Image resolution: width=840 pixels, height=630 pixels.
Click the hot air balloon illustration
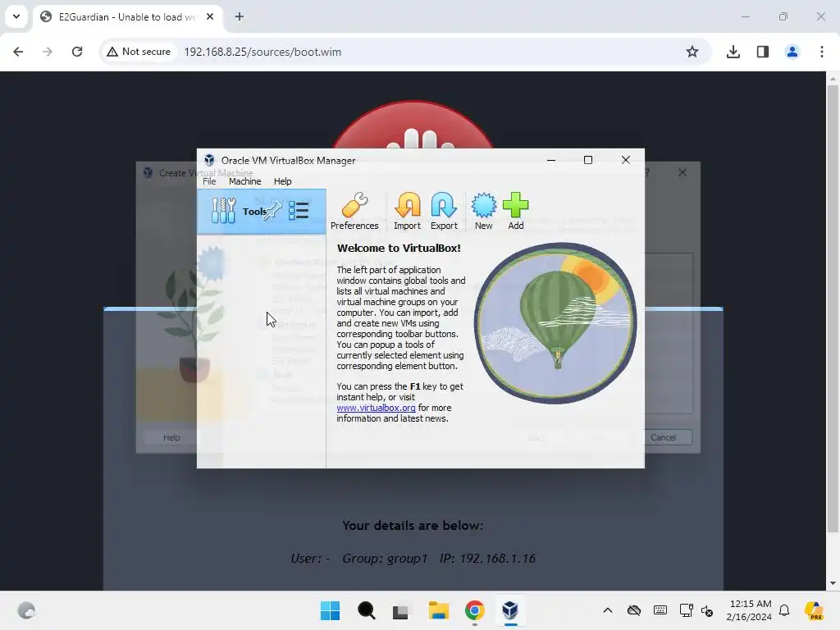[x=555, y=323]
